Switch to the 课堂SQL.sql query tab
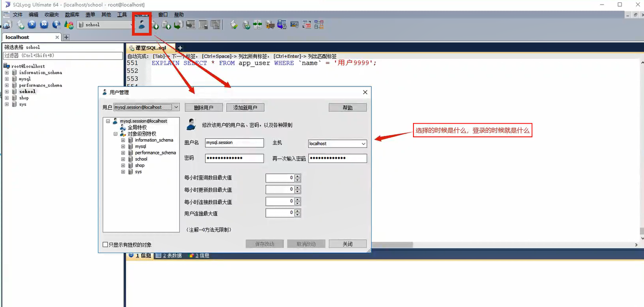 151,48
